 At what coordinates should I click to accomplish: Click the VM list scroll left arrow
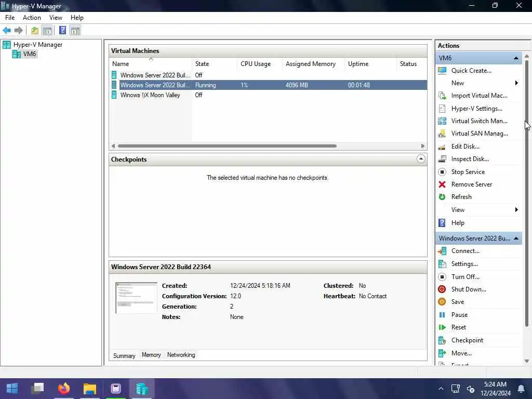pyautogui.click(x=113, y=146)
